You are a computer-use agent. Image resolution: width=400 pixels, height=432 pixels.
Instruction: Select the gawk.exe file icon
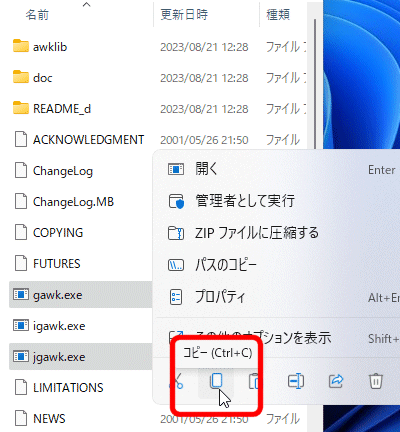point(21,295)
